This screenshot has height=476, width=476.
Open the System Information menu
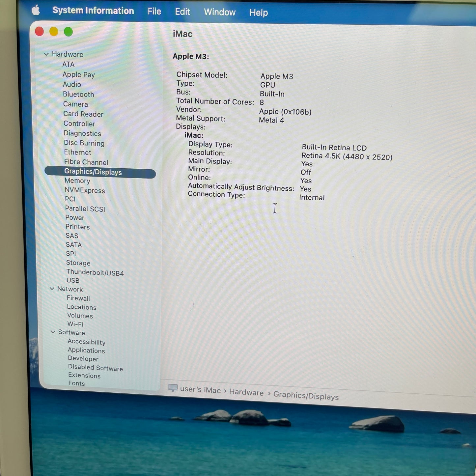[93, 11]
